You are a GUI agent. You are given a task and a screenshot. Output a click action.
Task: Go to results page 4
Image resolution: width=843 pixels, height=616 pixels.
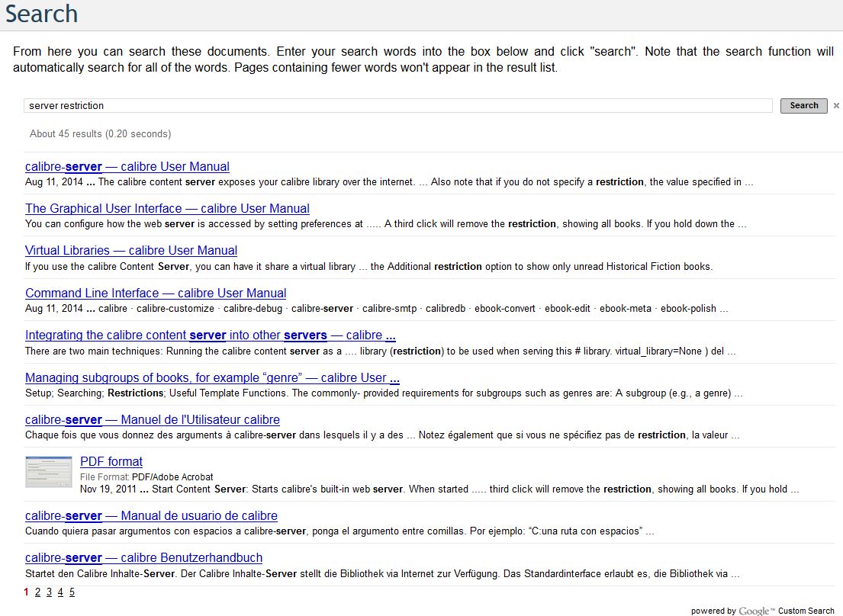point(60,592)
